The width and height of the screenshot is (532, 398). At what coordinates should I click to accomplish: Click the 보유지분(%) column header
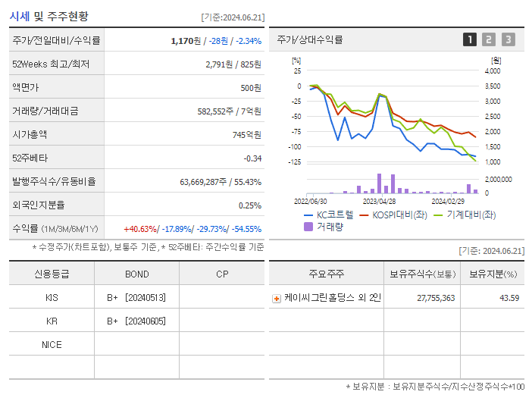coord(493,274)
